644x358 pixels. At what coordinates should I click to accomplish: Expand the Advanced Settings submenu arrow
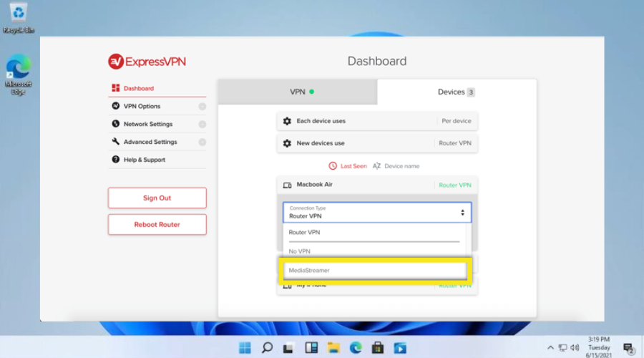[203, 142]
